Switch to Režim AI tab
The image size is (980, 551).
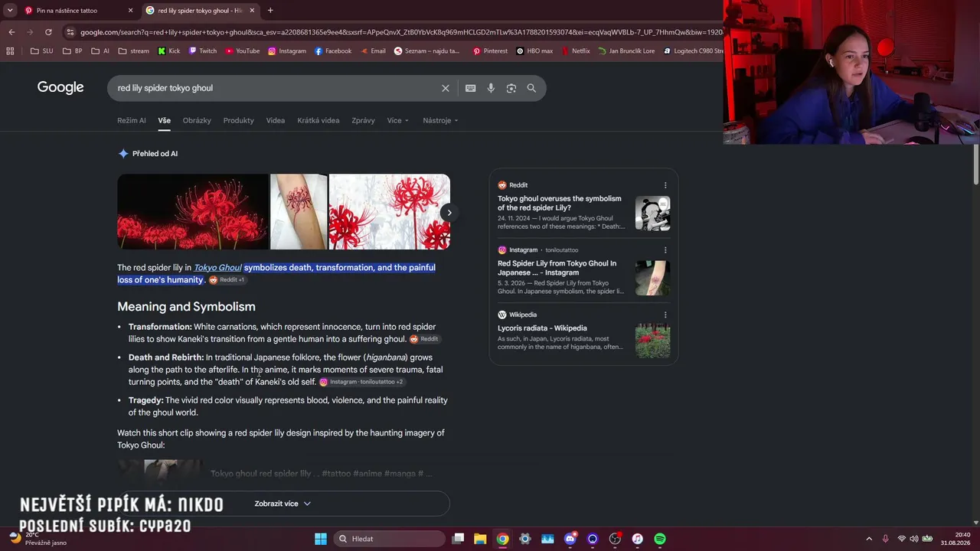coord(132,120)
